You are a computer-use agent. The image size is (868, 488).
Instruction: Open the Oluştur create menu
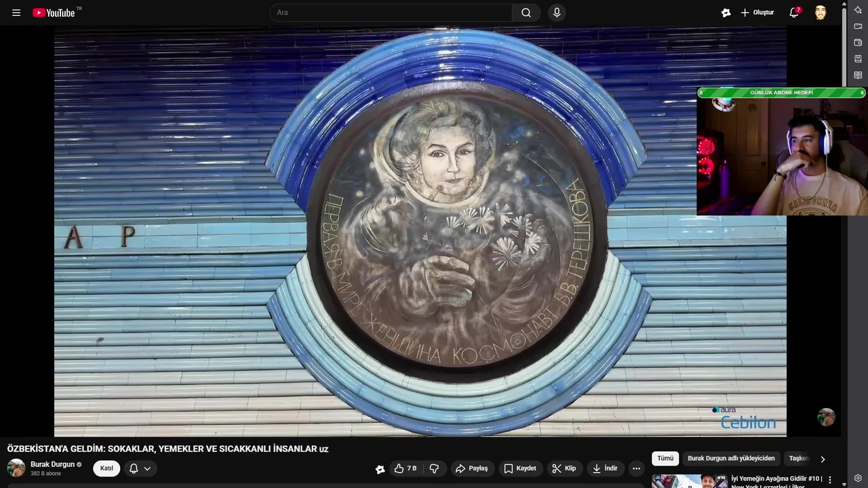(x=757, y=13)
